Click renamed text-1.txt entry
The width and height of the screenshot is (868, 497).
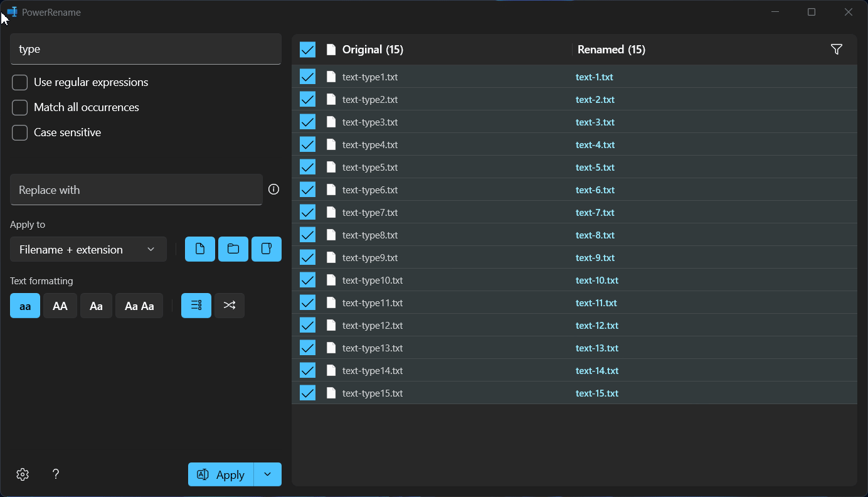[x=595, y=77]
